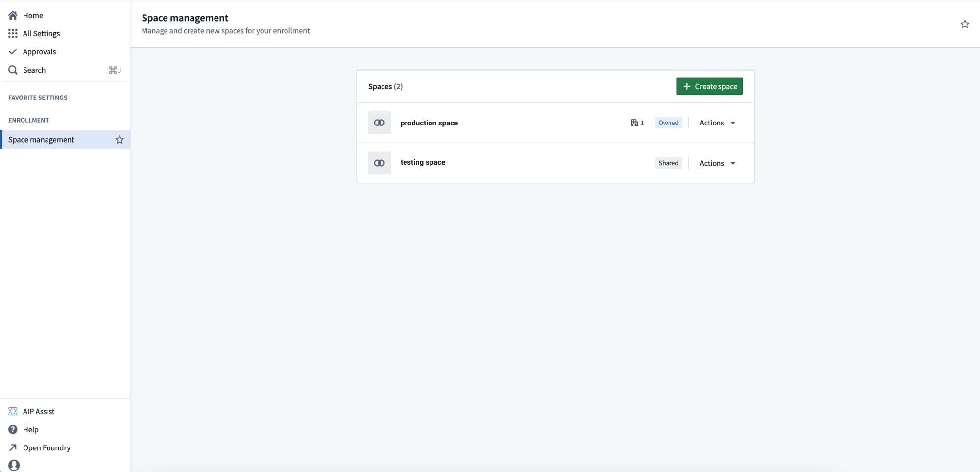Open AIP Assist icon
Viewport: 980px width, 472px height.
pyautogui.click(x=13, y=411)
